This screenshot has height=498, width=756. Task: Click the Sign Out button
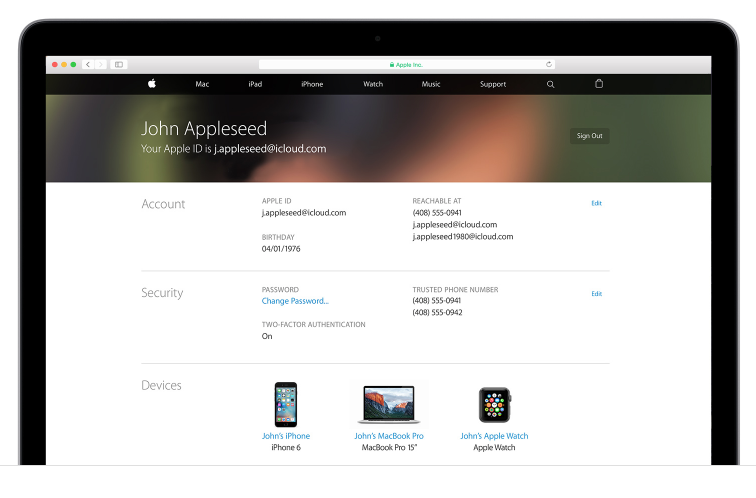(589, 136)
